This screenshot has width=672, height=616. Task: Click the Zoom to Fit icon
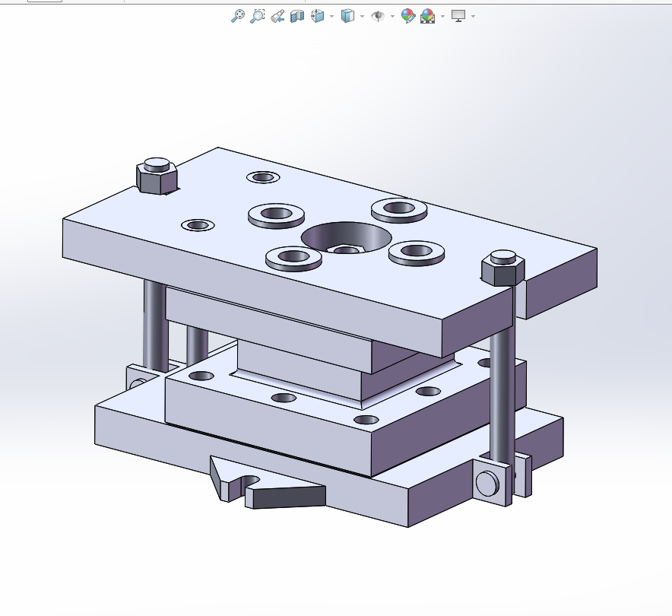[238, 16]
